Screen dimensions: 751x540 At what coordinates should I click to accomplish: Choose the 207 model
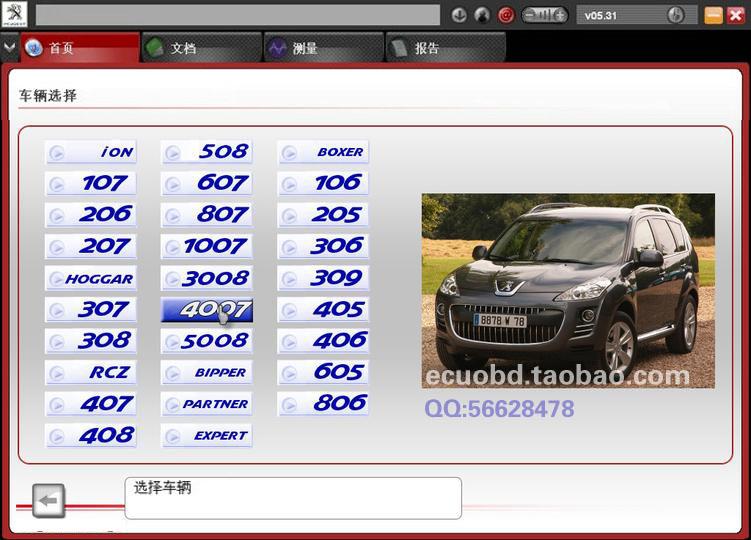coord(91,247)
